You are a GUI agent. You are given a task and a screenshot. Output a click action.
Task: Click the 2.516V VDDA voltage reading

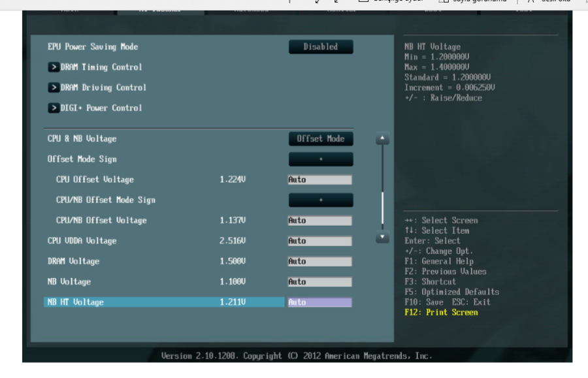[x=233, y=241]
